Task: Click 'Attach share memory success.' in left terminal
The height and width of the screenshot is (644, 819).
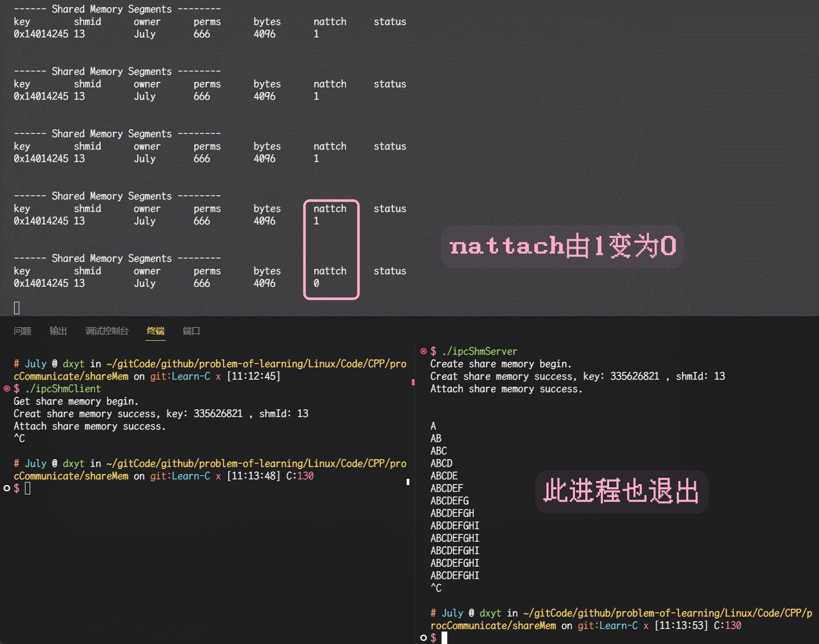Action: (90, 426)
